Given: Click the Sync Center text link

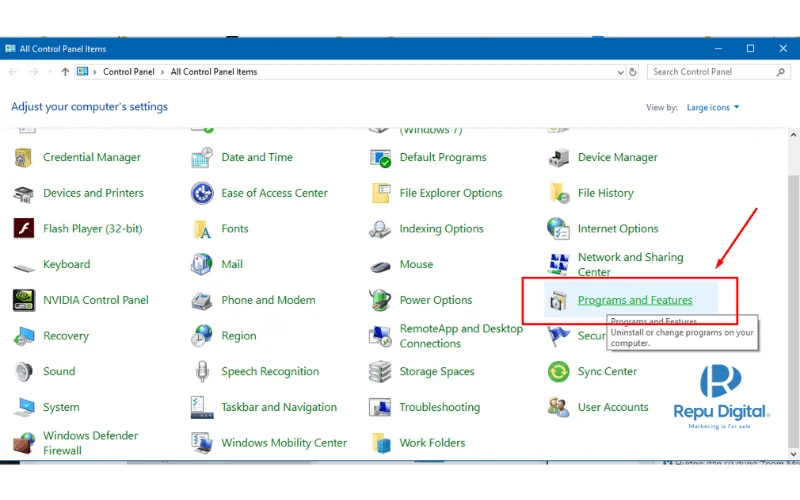Looking at the screenshot, I should pos(607,371).
